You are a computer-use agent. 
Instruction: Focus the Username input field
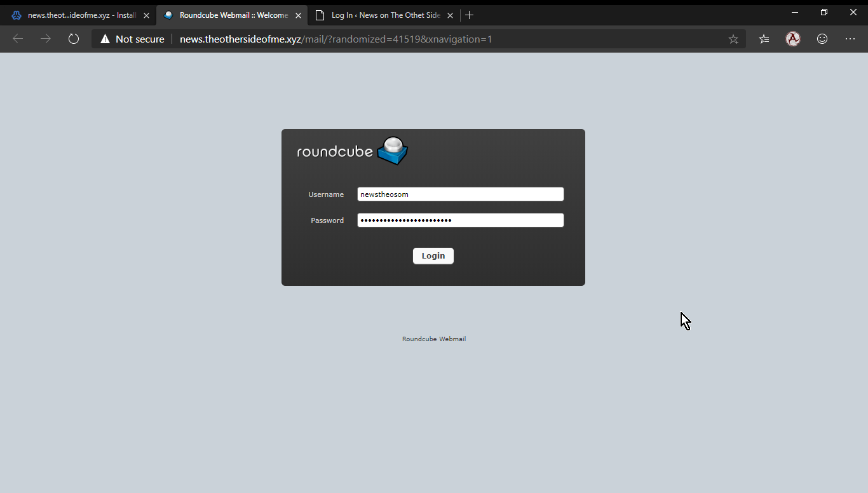(x=460, y=194)
